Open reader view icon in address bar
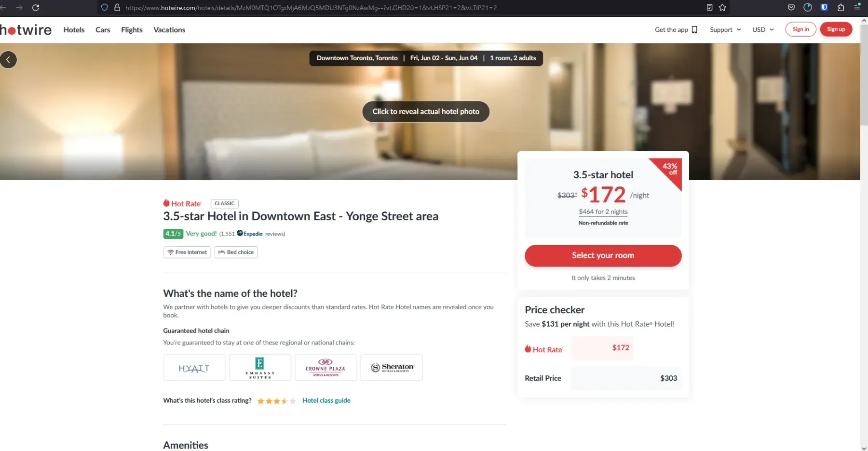This screenshot has height=451, width=868. pos(709,8)
